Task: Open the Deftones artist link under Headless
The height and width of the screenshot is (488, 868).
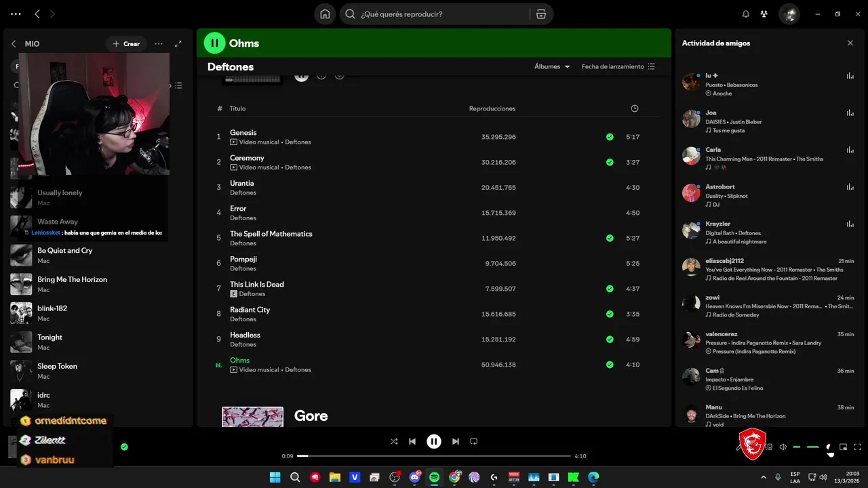Action: click(243, 344)
